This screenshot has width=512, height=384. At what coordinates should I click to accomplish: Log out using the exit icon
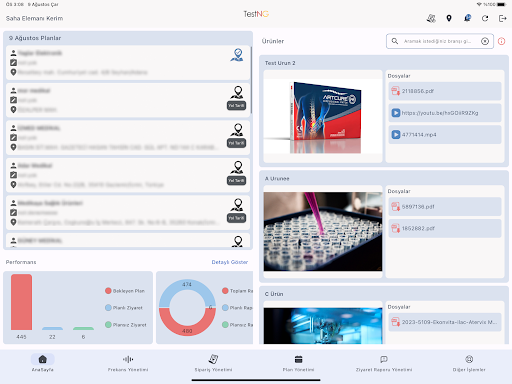click(x=502, y=18)
